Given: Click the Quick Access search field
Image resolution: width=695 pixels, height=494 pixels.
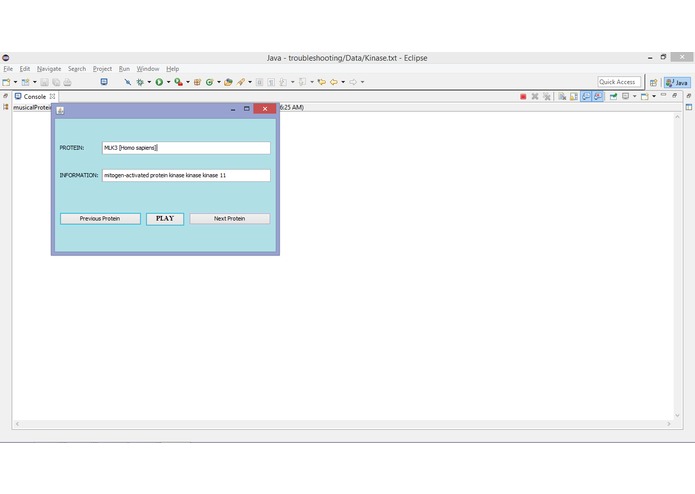Looking at the screenshot, I should 619,82.
